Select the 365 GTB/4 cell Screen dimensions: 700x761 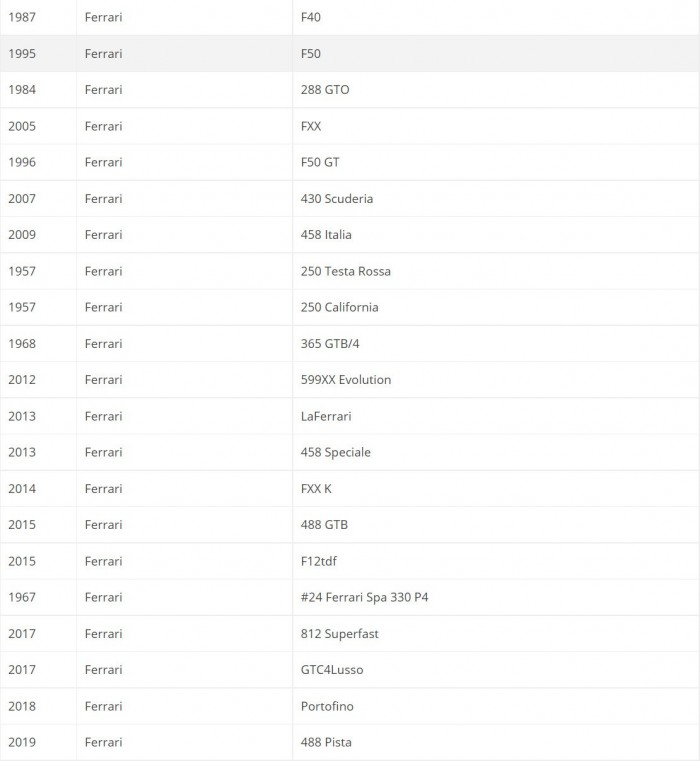(329, 344)
